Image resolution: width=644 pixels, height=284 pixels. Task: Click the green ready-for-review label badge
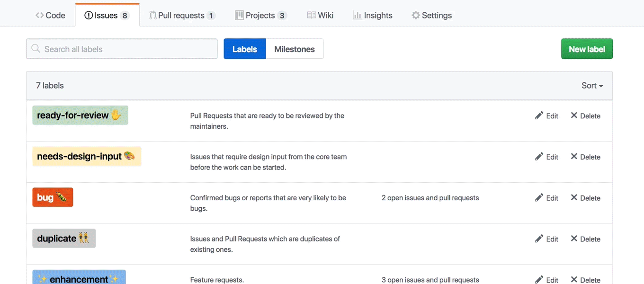point(80,115)
